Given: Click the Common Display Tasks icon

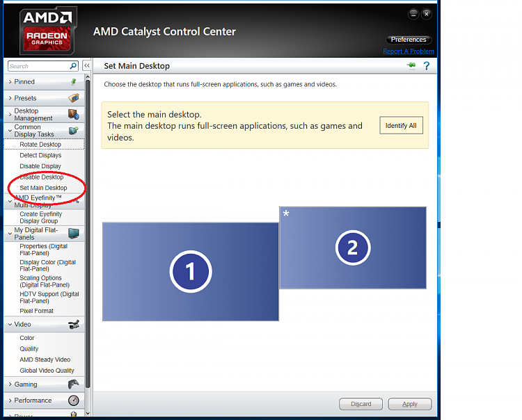Looking at the screenshot, I should tap(74, 130).
